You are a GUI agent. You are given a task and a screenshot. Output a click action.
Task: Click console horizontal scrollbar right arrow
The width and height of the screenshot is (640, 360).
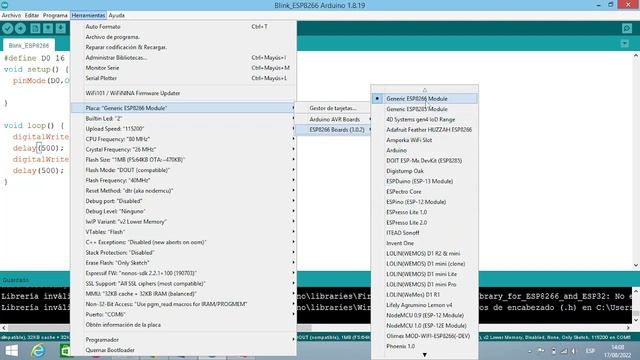(628, 328)
